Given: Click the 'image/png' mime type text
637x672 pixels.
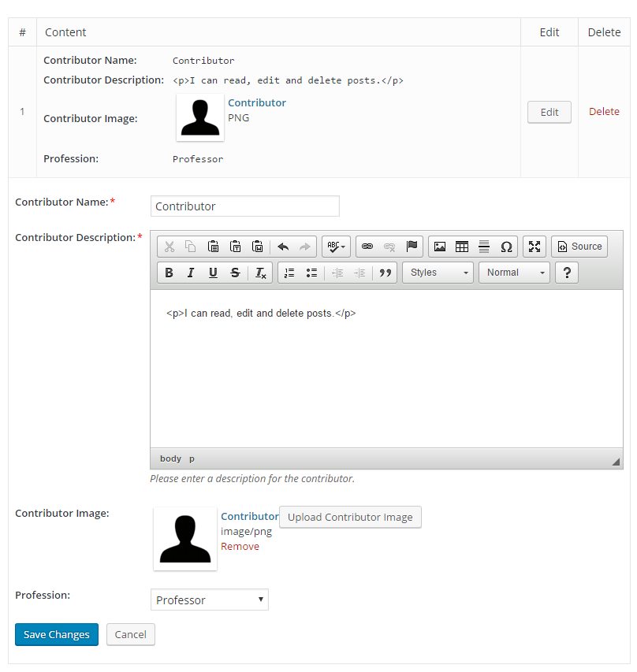Looking at the screenshot, I should [x=246, y=532].
